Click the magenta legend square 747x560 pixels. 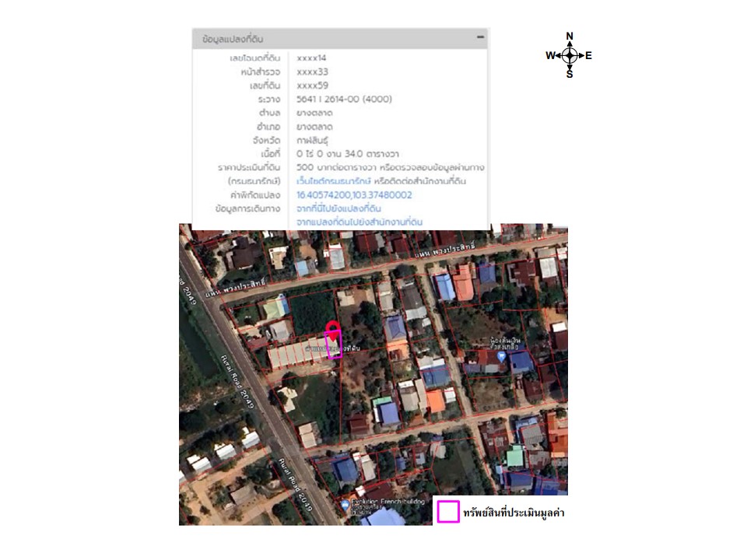pos(447,512)
